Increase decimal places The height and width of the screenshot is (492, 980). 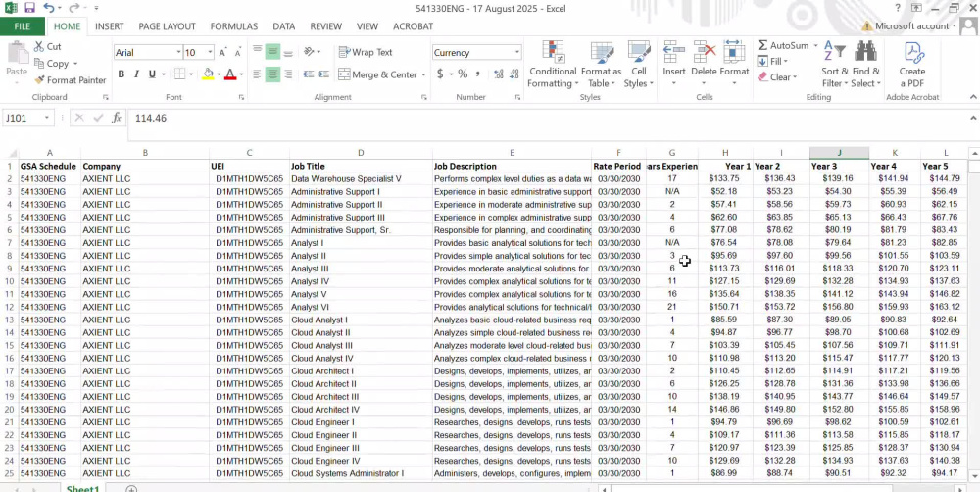[x=498, y=74]
